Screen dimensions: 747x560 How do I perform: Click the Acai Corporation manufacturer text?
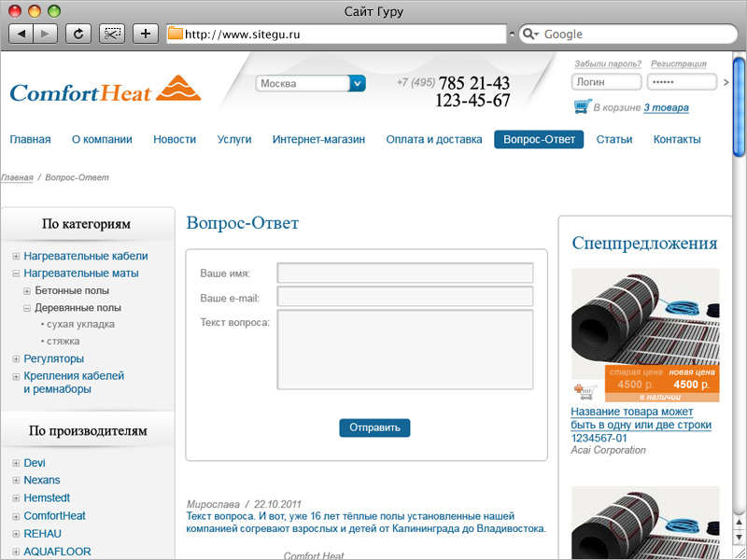pyautogui.click(x=609, y=450)
